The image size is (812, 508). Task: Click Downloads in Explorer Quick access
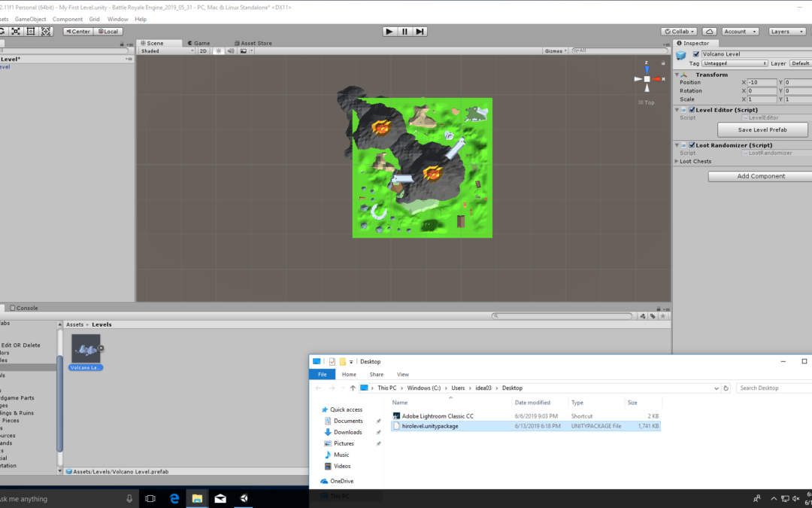click(x=347, y=432)
